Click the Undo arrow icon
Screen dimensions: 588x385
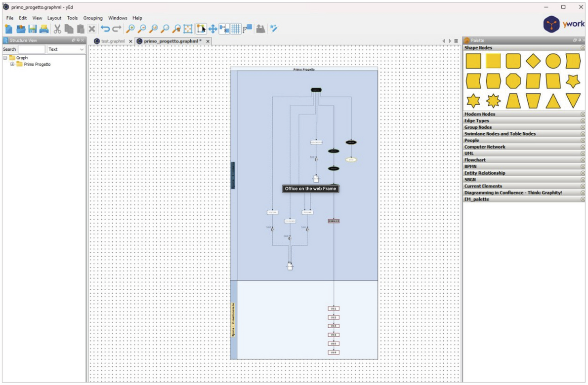pos(105,29)
